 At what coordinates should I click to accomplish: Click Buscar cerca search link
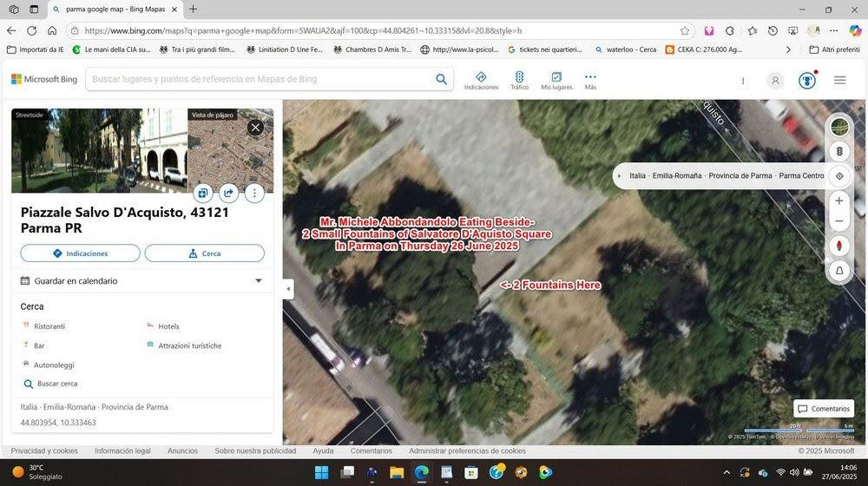click(50, 384)
